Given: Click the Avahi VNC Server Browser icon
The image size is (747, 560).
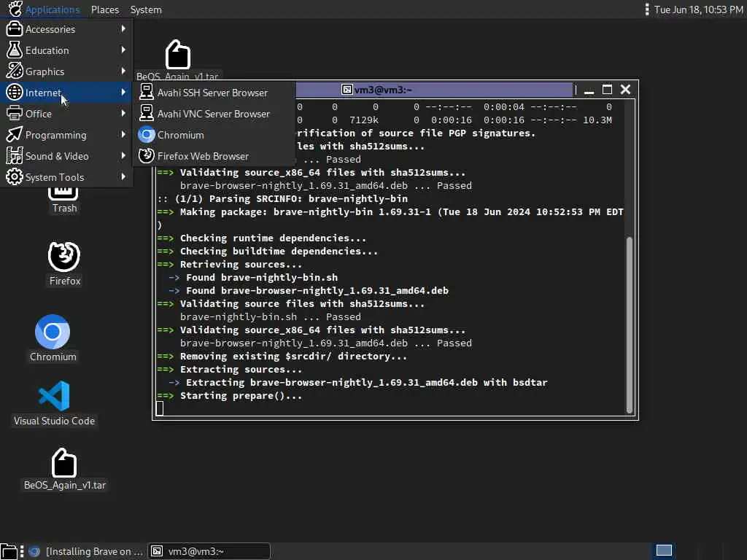Looking at the screenshot, I should pos(146,113).
